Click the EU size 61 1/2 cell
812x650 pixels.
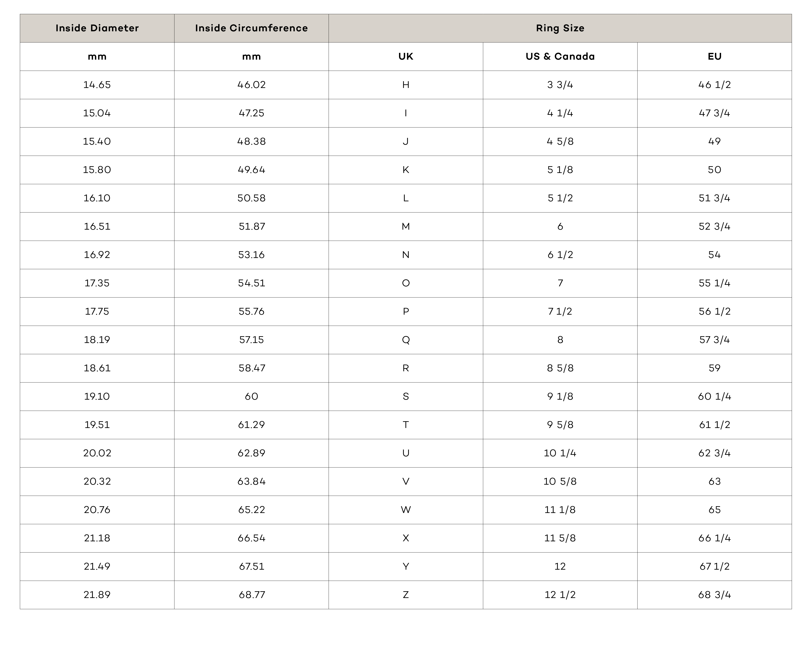[714, 425]
